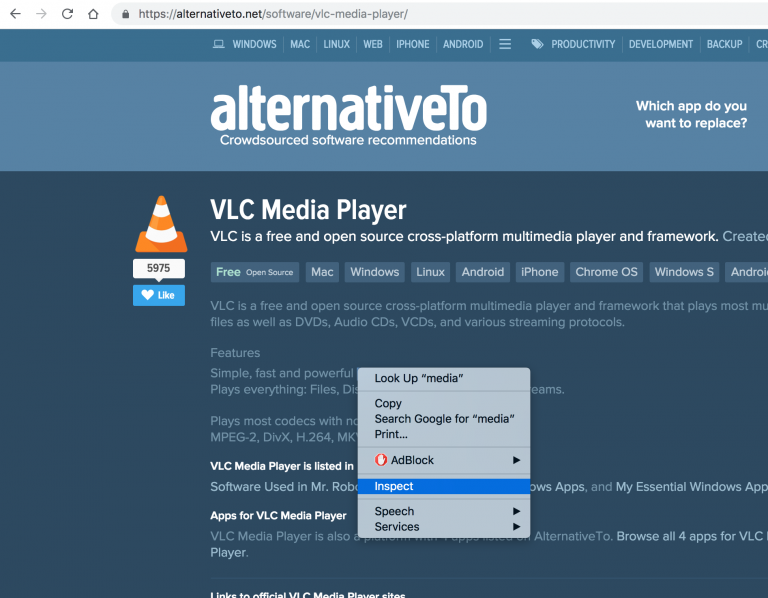
Task: Open the Mac platform nav link
Action: coord(300,44)
